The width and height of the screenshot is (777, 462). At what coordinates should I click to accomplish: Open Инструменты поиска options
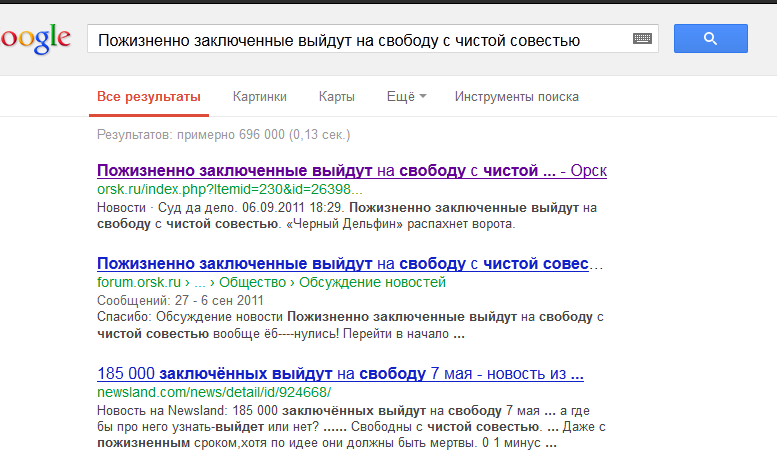coord(516,97)
